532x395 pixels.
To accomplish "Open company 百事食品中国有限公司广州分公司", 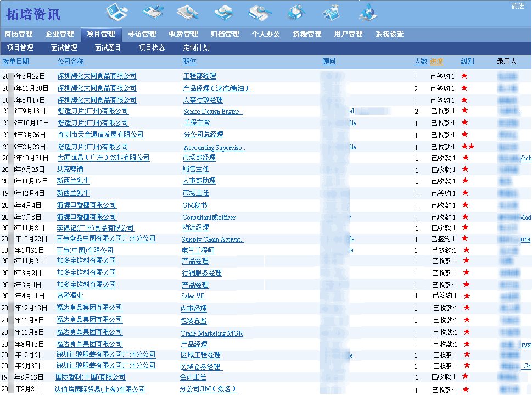I will click(106, 239).
